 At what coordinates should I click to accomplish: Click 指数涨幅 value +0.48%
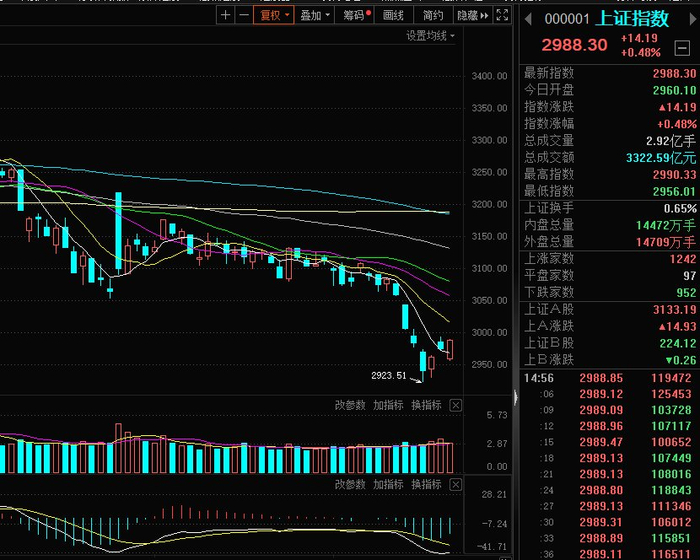pos(676,124)
